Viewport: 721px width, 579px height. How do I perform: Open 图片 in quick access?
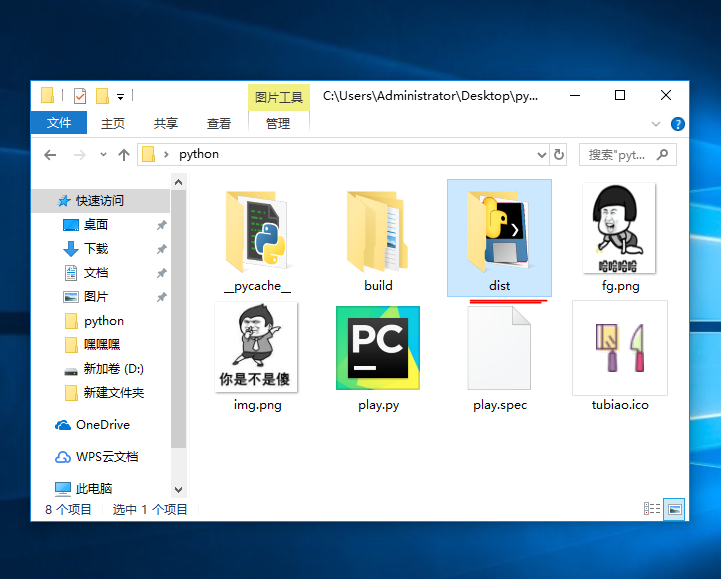(x=96, y=297)
